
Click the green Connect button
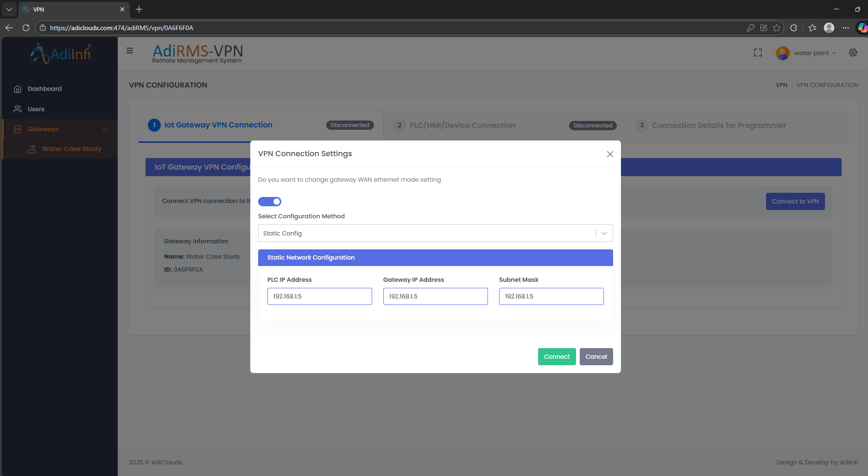tap(556, 356)
